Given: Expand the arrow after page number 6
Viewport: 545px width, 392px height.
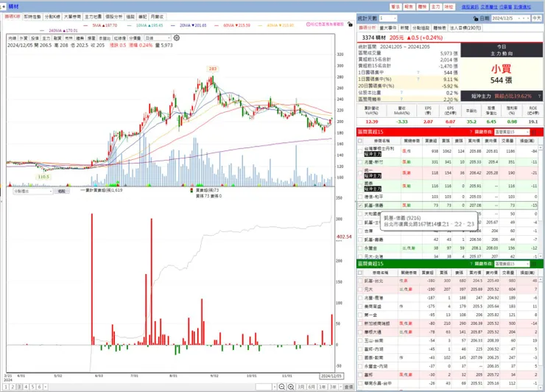Looking at the screenshot, I should (45, 387).
